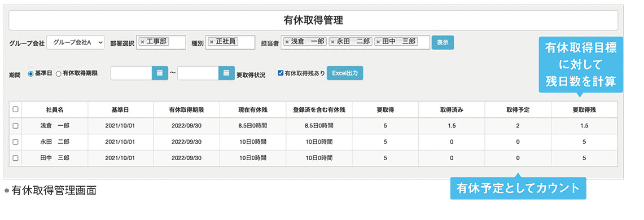Select the 有休取得期限 radio button
Screen dimensions: 644x220
point(58,74)
